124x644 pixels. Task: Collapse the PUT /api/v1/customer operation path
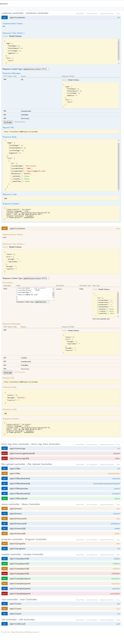click(x=17, y=229)
